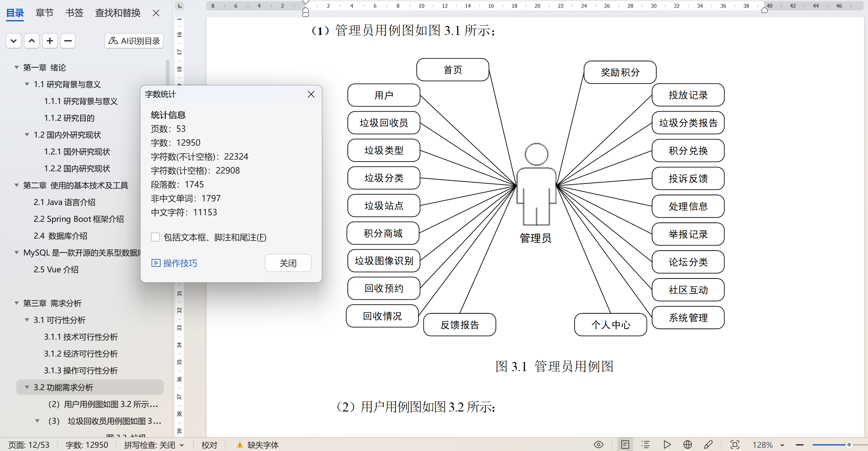The height and width of the screenshot is (451, 868).
Task: Click the play reading mode icon
Action: pos(667,445)
